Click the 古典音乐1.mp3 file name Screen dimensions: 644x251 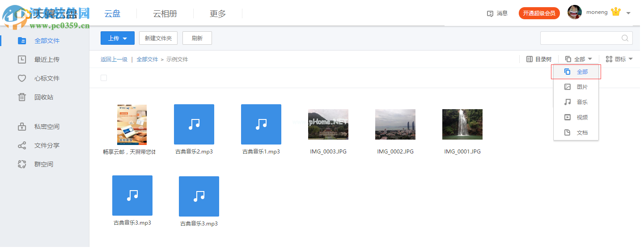[x=261, y=152]
